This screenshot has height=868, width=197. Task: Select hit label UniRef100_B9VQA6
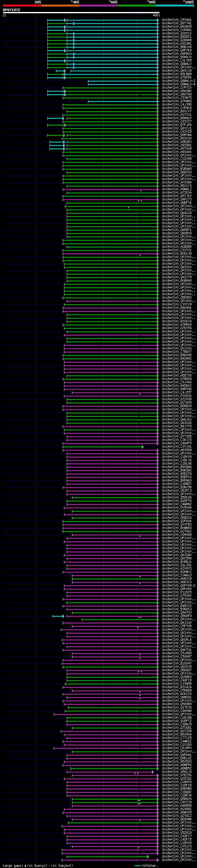click(177, 467)
